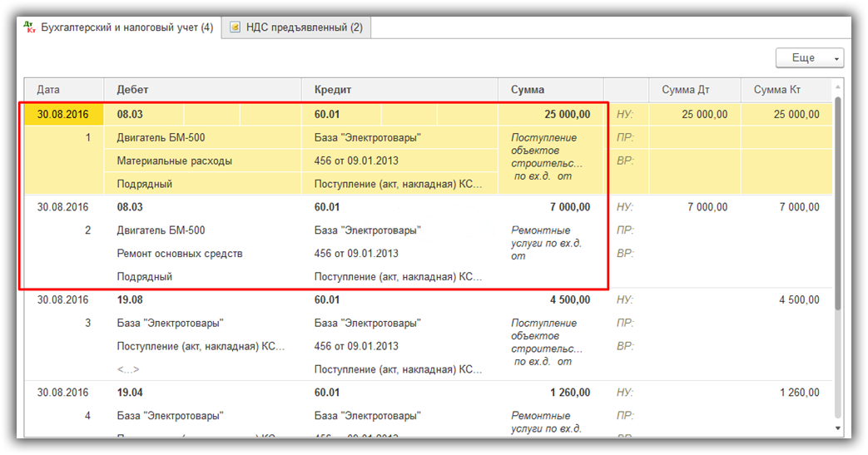The height and width of the screenshot is (455, 868).
Task: Select debit account 19.08 in row 3
Action: 130,299
